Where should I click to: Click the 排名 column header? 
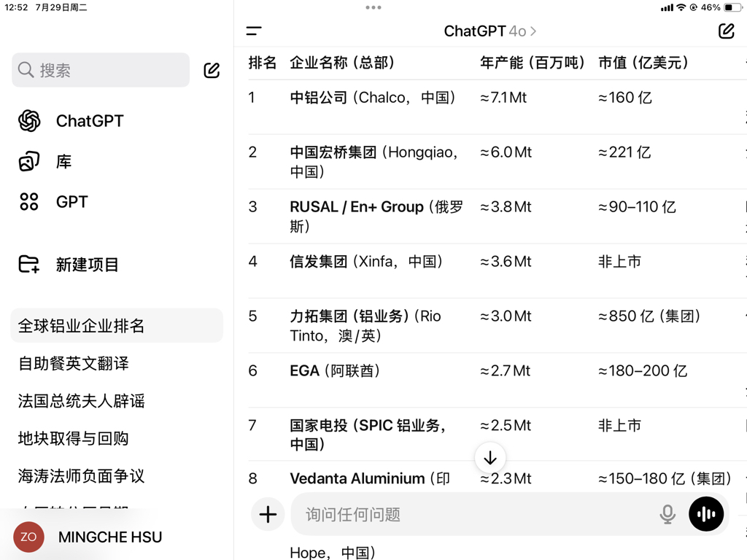[263, 63]
